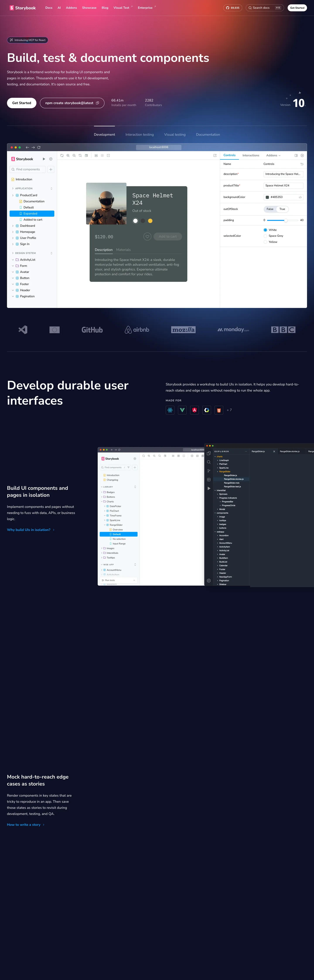
Task: Select the White radio option for selectedColor
Action: click(x=265, y=230)
